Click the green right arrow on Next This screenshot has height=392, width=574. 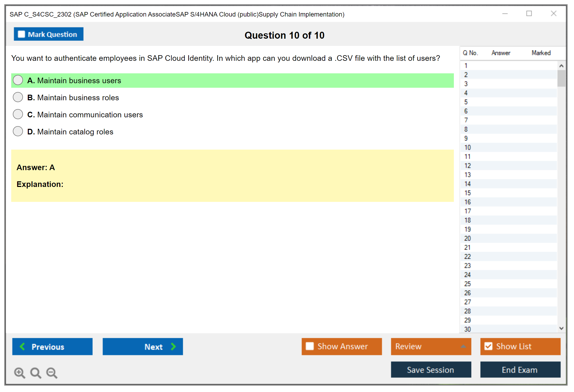(174, 346)
